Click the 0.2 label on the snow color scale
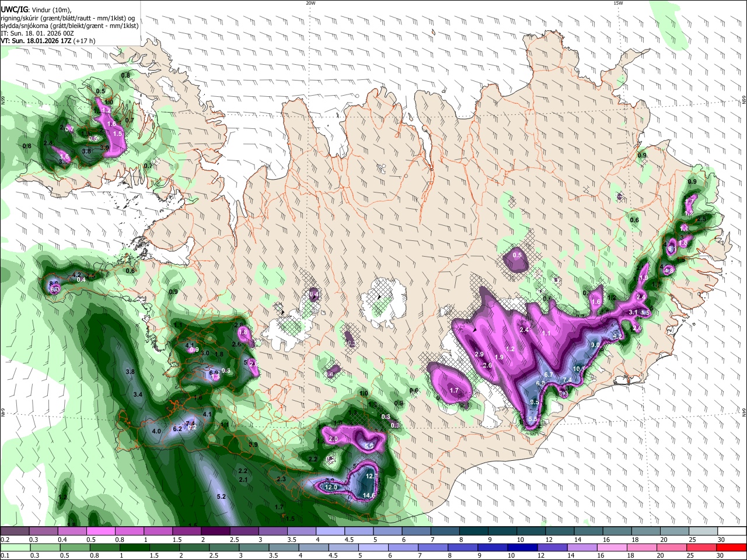The width and height of the screenshot is (747, 560). [x=5, y=540]
